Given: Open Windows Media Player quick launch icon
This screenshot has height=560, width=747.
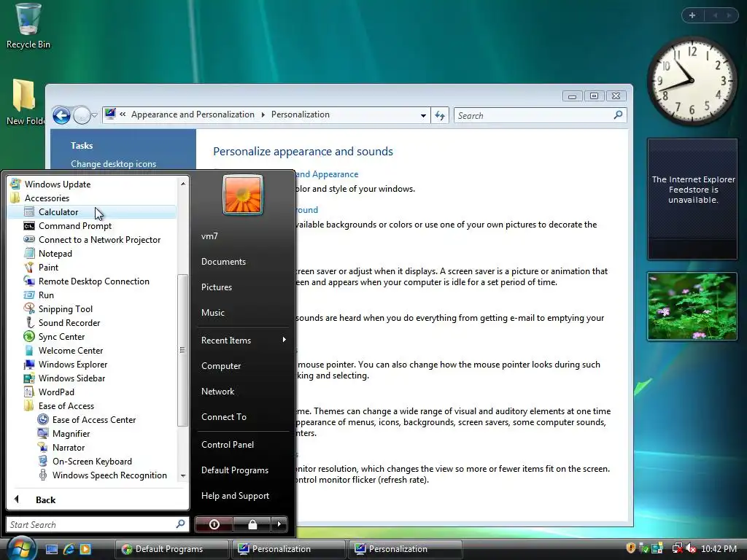Looking at the screenshot, I should 85,549.
